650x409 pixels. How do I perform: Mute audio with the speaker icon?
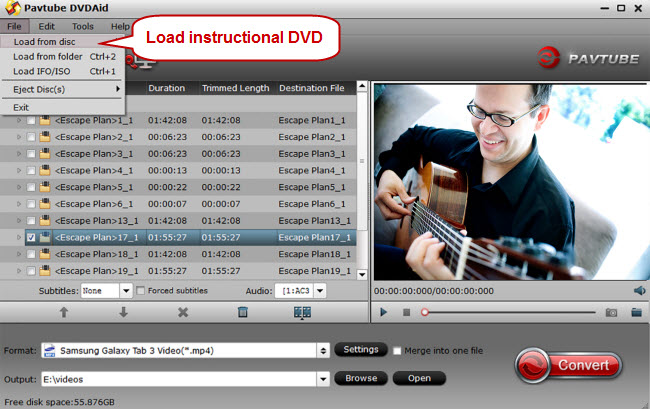pyautogui.click(x=639, y=291)
